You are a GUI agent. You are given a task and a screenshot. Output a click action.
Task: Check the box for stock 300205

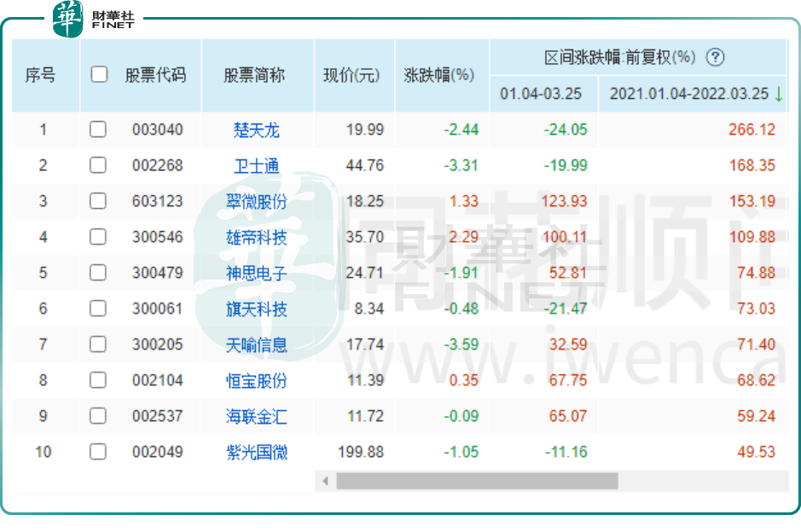coord(98,344)
